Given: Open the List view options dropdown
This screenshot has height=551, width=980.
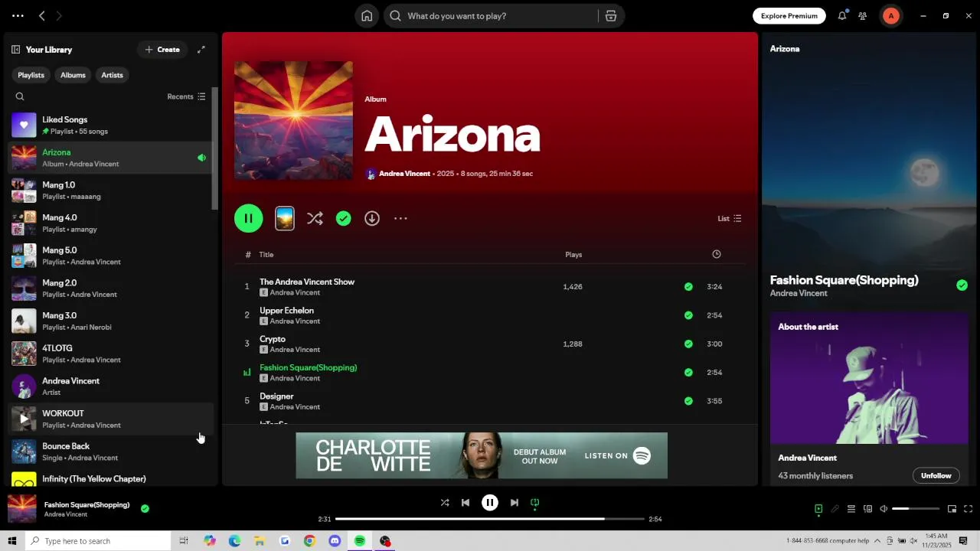Looking at the screenshot, I should 730,219.
